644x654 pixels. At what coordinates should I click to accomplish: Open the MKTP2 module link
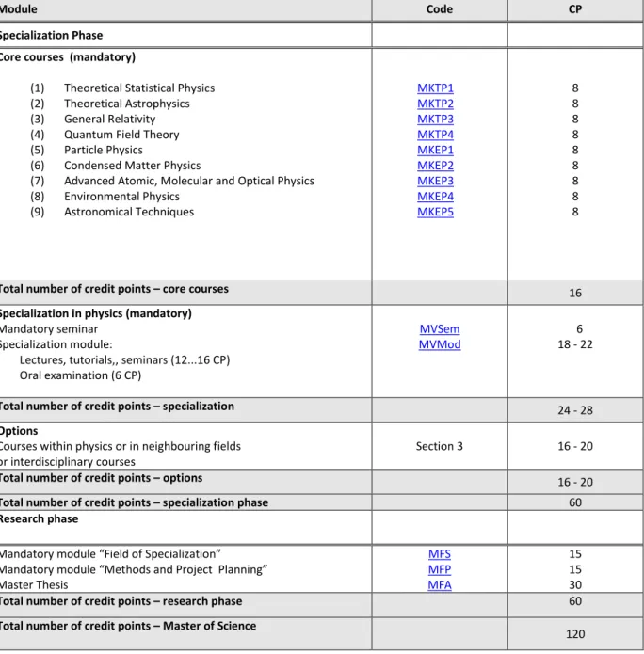(x=435, y=104)
